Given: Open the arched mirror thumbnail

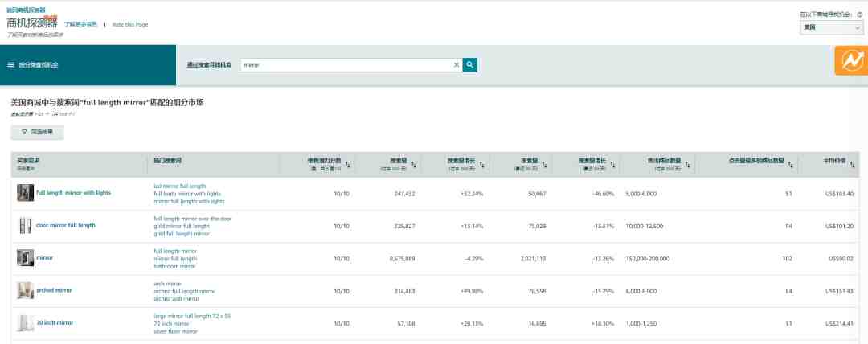Looking at the screenshot, I should click(25, 290).
